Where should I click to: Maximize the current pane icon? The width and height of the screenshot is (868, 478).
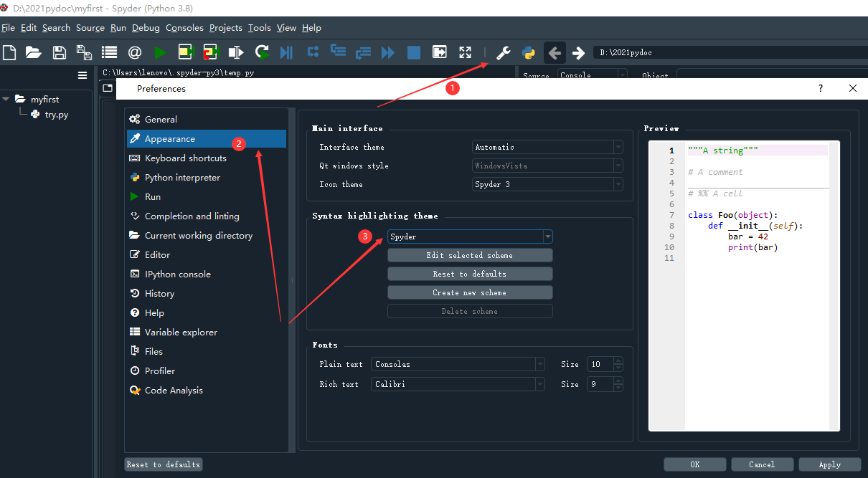[440, 52]
